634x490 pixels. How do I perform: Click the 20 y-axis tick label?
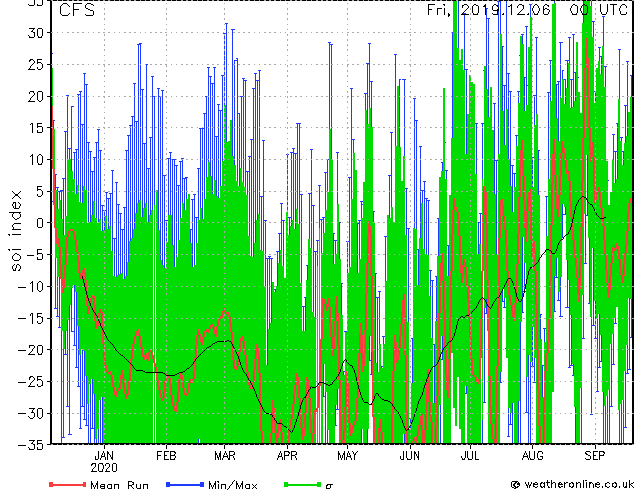tap(36, 96)
